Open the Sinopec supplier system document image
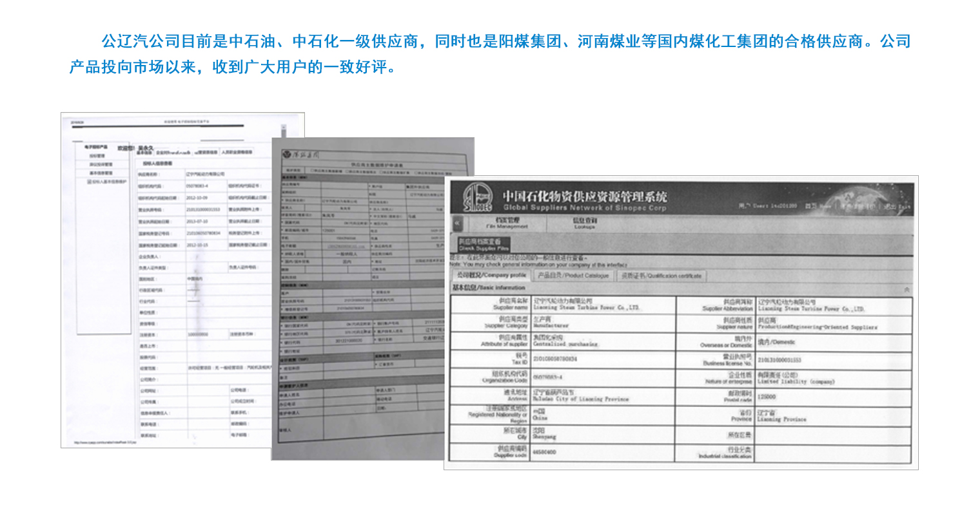980x514 pixels. coord(681,322)
